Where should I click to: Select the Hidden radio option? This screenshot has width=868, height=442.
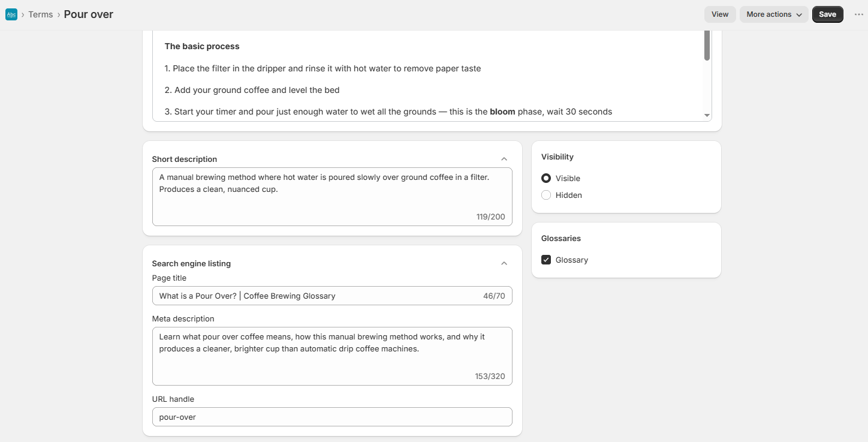(x=546, y=195)
